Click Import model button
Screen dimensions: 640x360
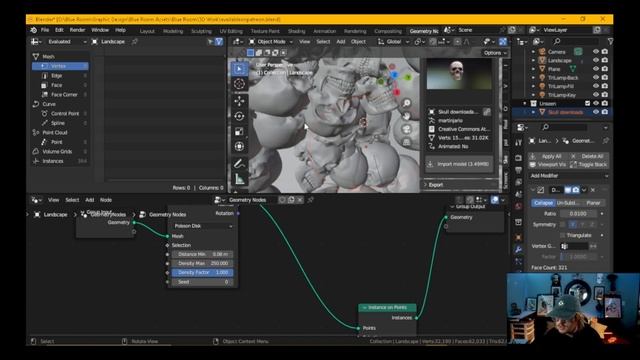point(459,164)
